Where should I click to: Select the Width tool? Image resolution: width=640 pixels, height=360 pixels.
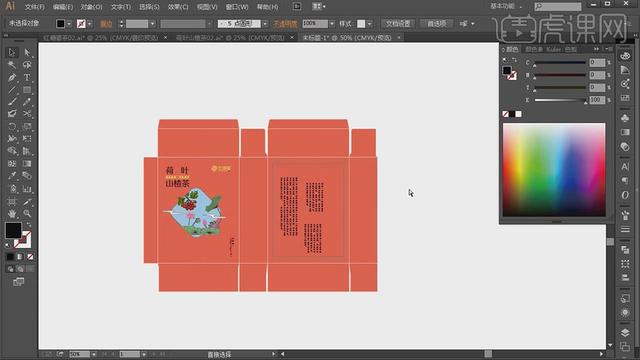click(x=12, y=139)
